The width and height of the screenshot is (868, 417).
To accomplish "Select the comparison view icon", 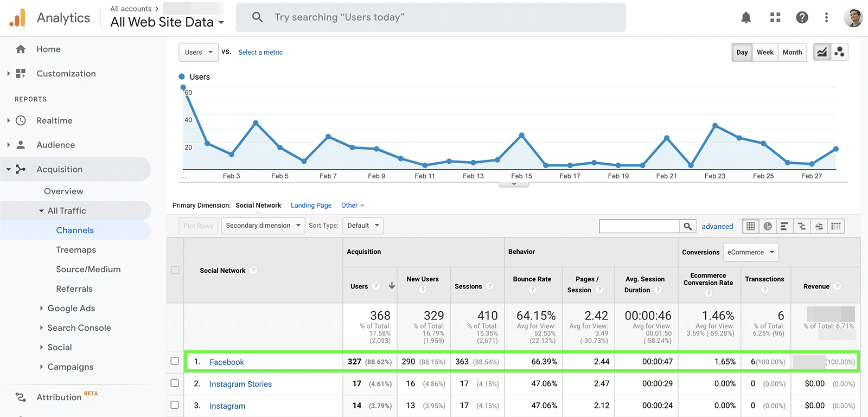I will (802, 226).
